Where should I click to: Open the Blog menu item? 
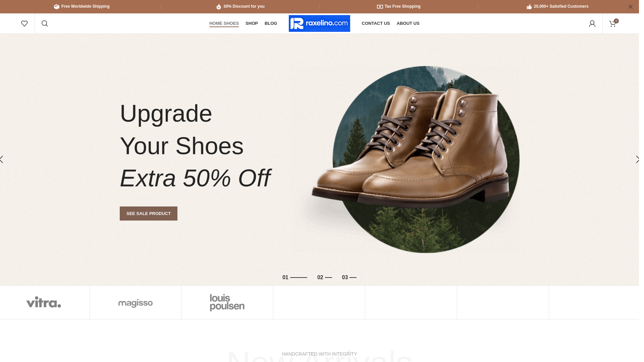[x=271, y=23]
